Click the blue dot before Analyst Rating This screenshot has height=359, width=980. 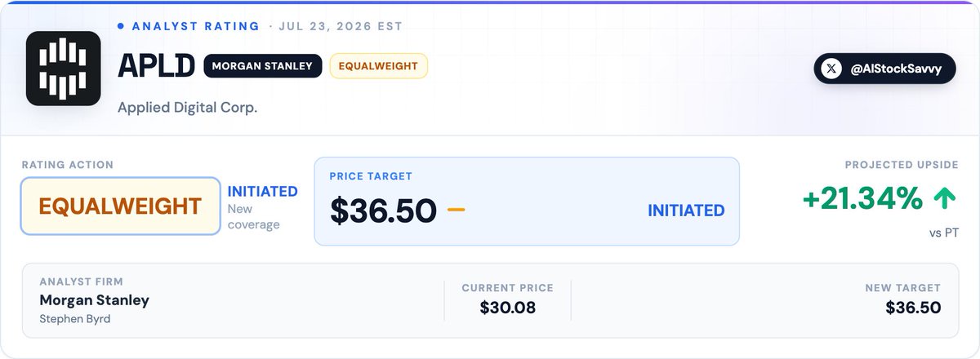121,26
